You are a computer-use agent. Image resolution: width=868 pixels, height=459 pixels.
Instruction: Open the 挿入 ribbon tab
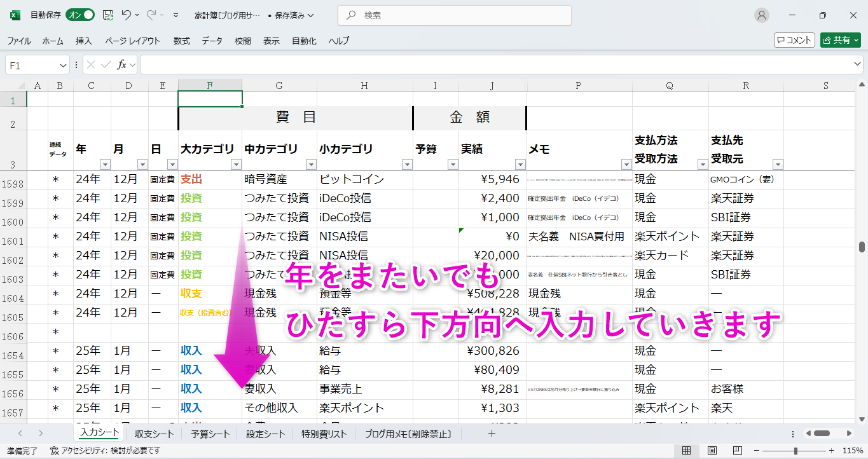tap(84, 41)
